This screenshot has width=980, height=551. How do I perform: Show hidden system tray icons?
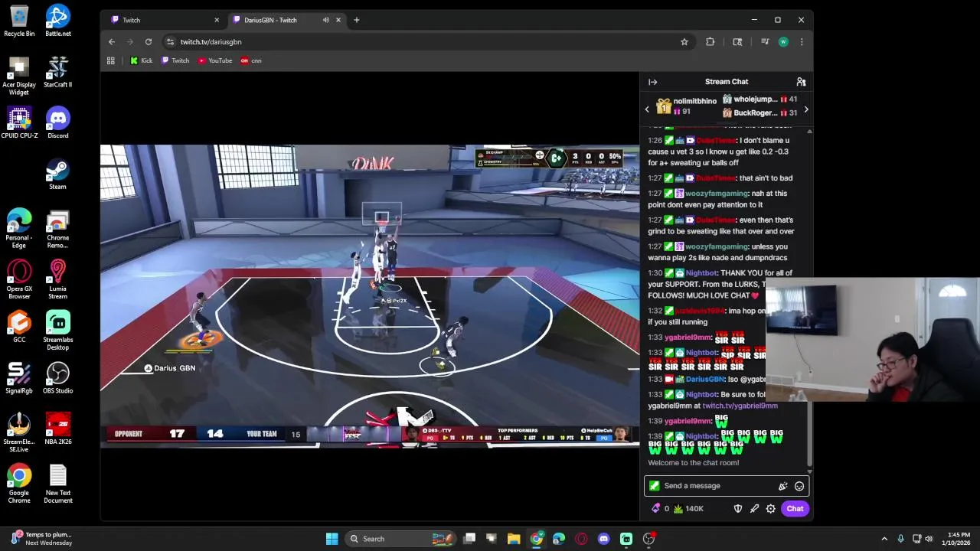[884, 539]
